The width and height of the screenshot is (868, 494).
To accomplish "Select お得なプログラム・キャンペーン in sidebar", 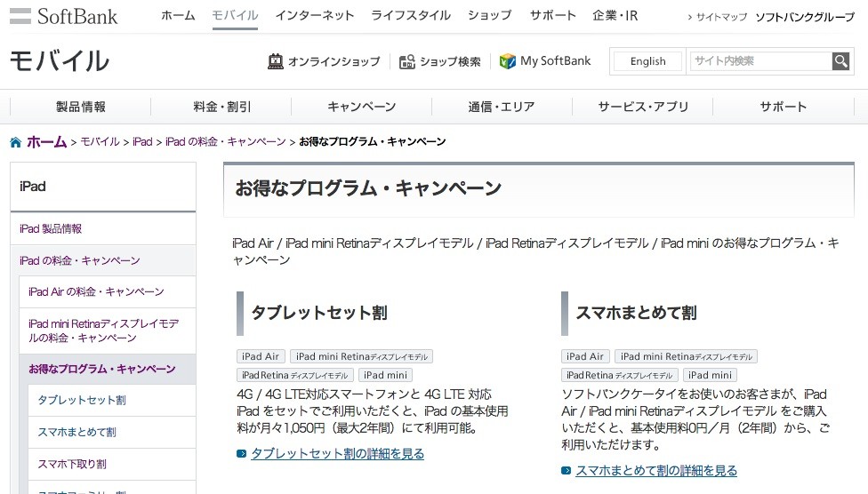I will [x=108, y=369].
